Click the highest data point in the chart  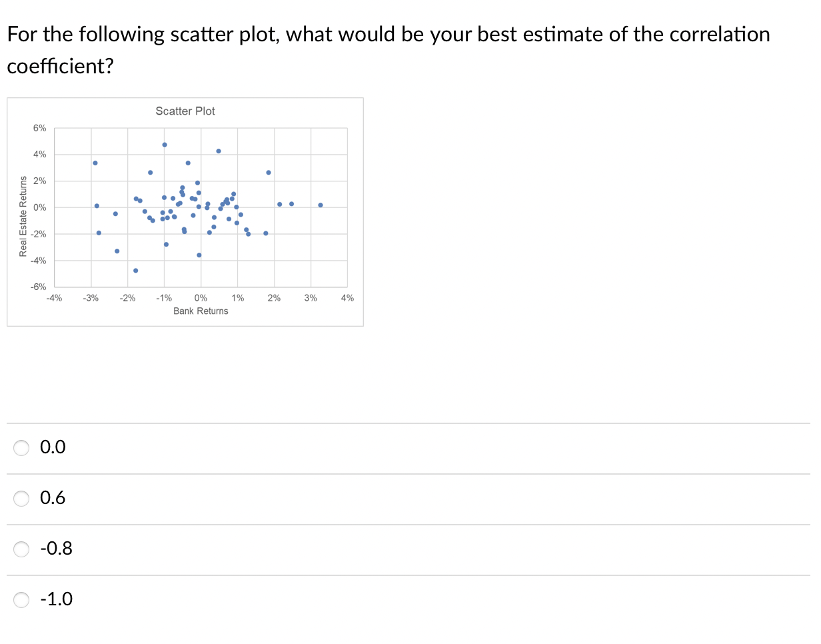[x=165, y=145]
